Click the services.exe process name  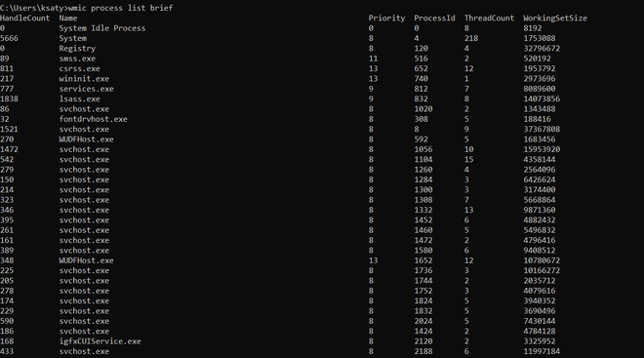tap(86, 89)
